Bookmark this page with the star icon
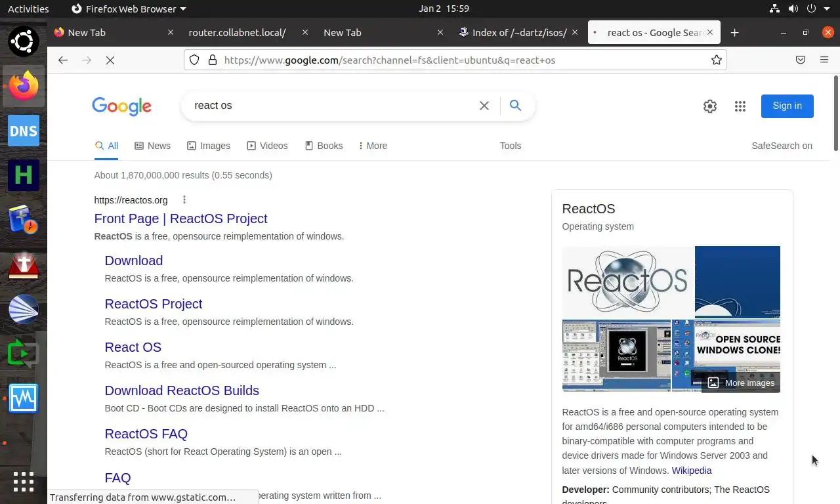This screenshot has width=840, height=504. coord(717,60)
